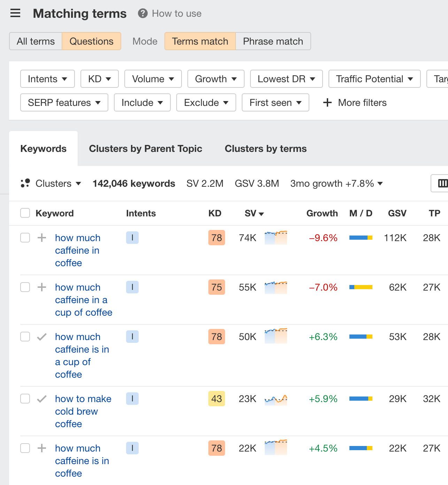448x485 pixels.
Task: Add 'how much caffeine in coffee' to a list
Action: (42, 238)
